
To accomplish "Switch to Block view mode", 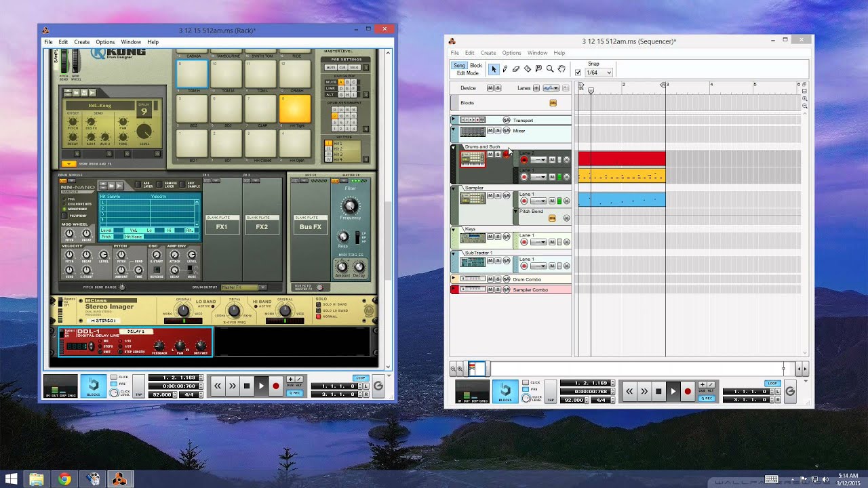I will coord(476,66).
